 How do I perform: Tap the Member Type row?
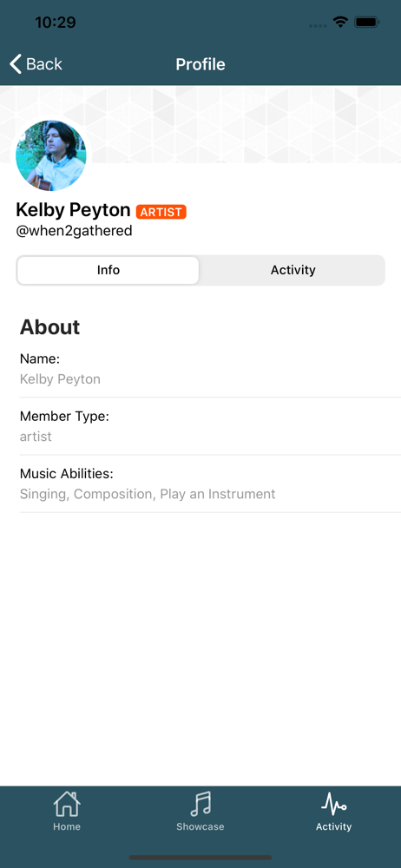pyautogui.click(x=210, y=426)
